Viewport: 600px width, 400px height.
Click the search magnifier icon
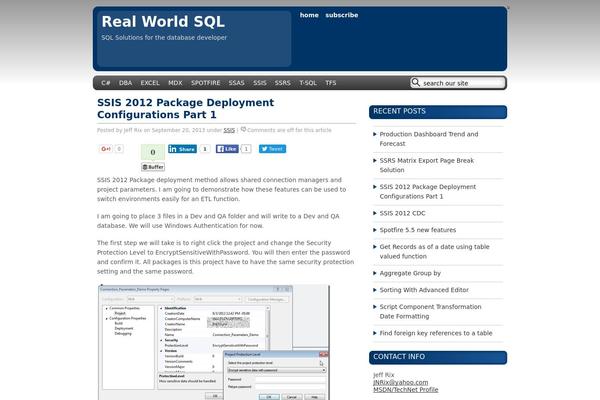tap(416, 83)
